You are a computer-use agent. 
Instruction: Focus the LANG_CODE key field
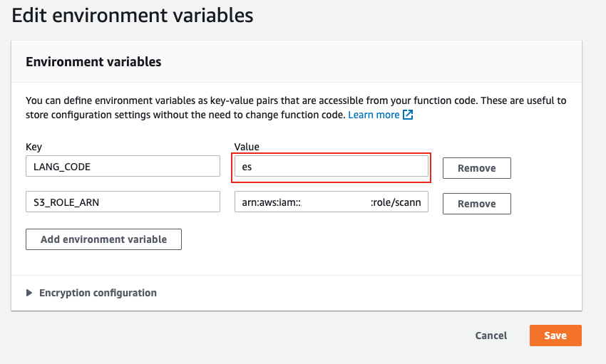click(123, 167)
